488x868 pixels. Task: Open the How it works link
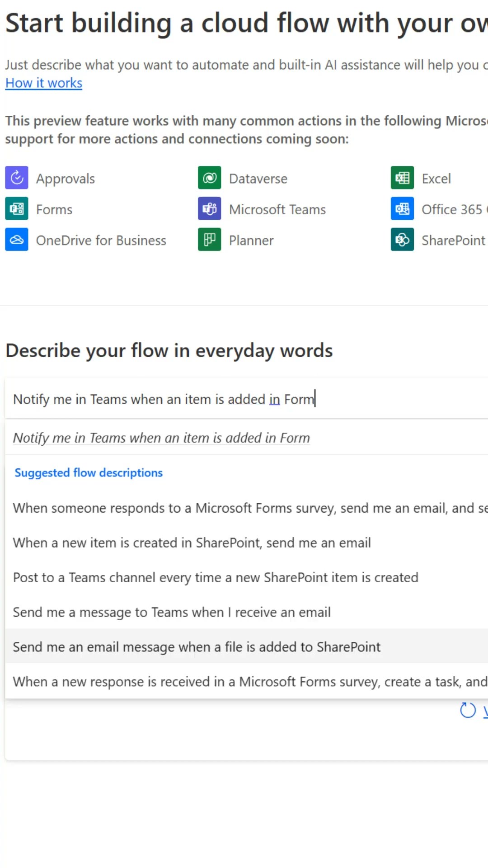44,83
